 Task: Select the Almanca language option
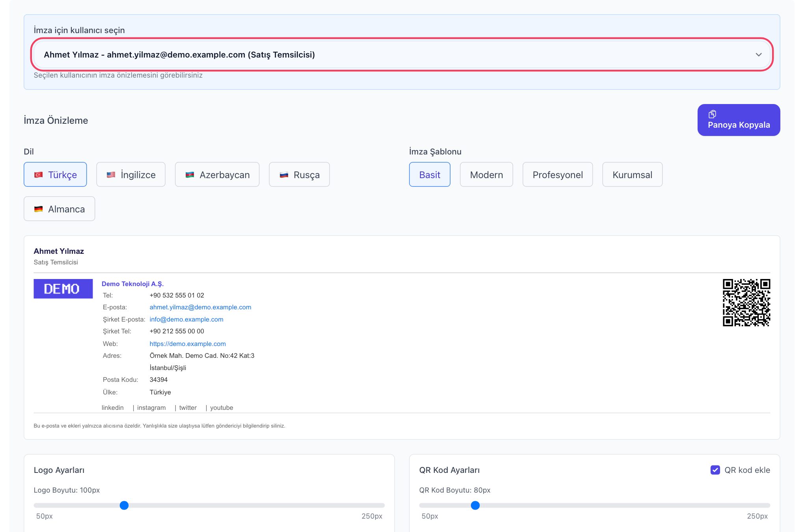(x=60, y=209)
